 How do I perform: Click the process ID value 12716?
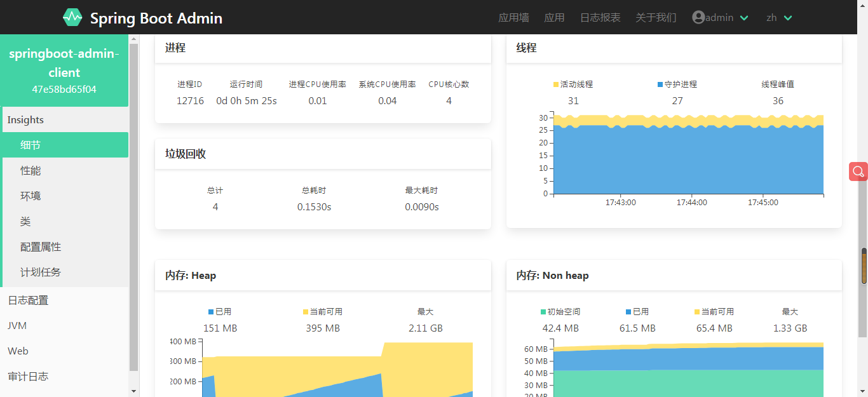pos(190,100)
